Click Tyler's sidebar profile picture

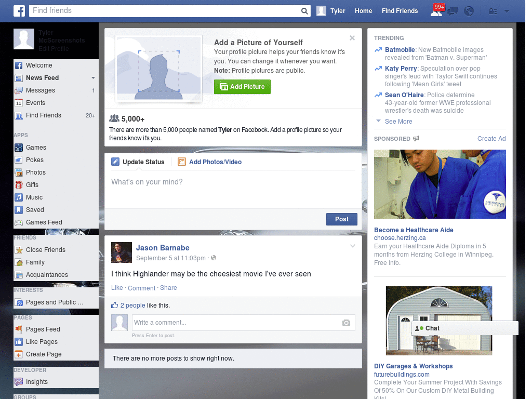click(x=24, y=39)
